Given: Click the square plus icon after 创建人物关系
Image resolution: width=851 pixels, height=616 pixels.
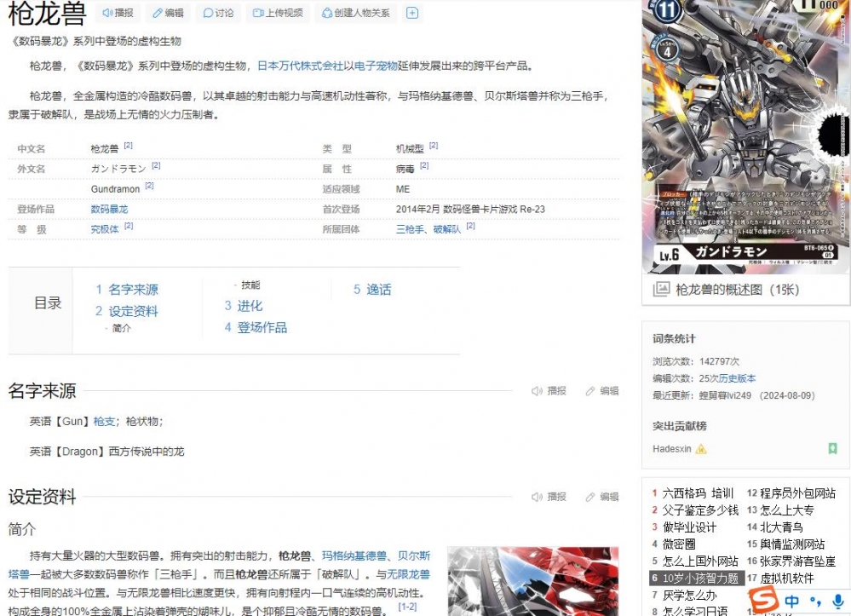Looking at the screenshot, I should click(411, 13).
